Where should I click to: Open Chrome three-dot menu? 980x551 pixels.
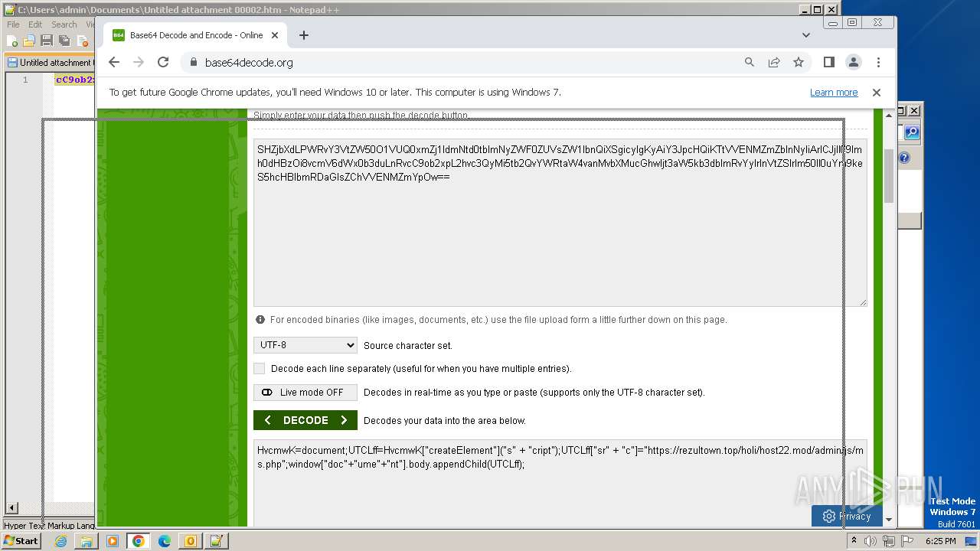(878, 62)
